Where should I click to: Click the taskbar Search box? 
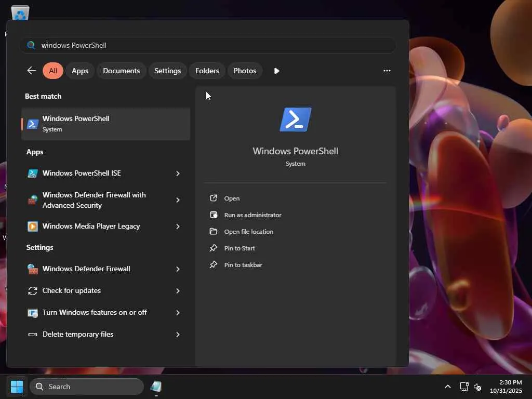[x=87, y=387]
